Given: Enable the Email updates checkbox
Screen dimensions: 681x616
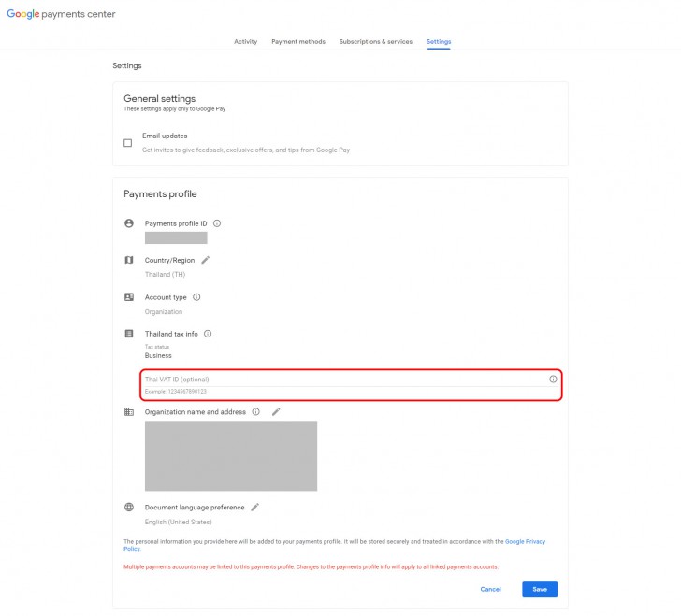Looking at the screenshot, I should tap(127, 143).
